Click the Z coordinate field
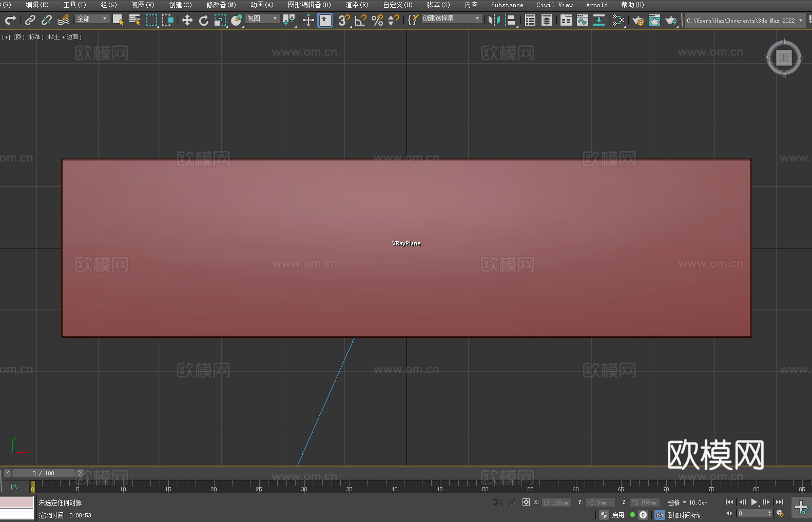Image resolution: width=812 pixels, height=522 pixels. tap(645, 502)
